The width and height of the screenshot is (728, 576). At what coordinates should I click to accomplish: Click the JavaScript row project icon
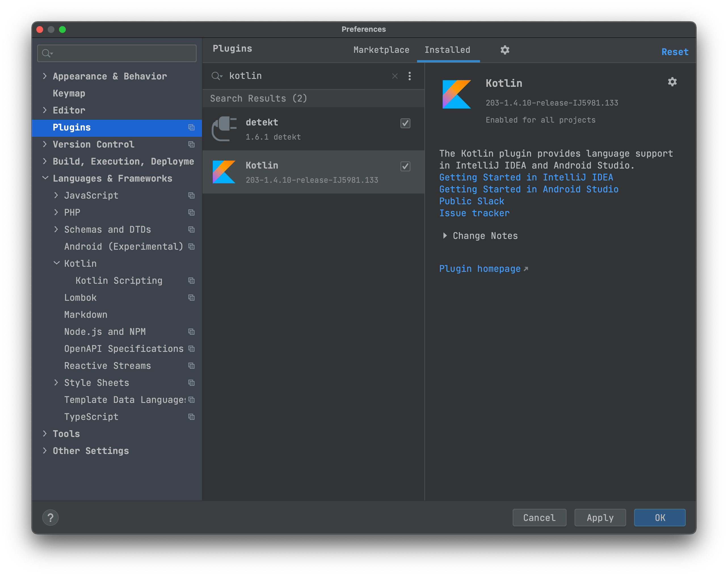(x=192, y=195)
